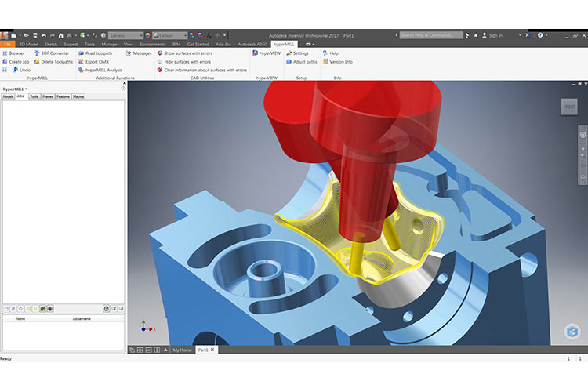Open the Features tab in hyperMILL browser
Image resolution: width=588 pixels, height=392 pixels.
coord(63,96)
